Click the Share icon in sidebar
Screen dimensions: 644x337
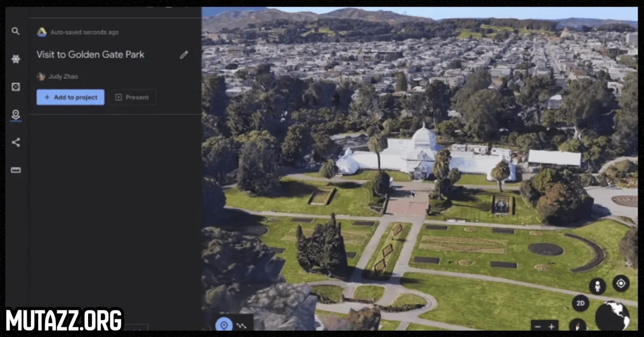click(x=16, y=142)
